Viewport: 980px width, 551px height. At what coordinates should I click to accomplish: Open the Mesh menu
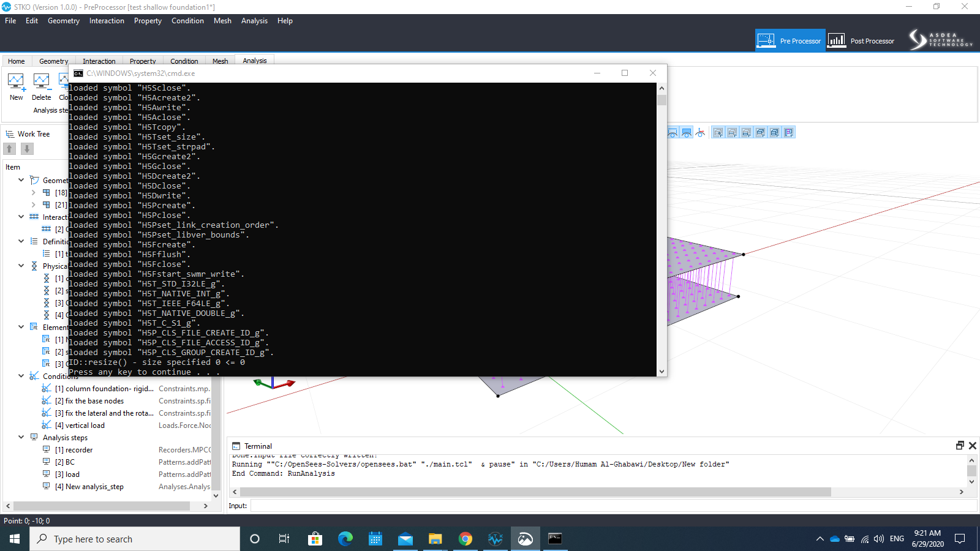point(222,20)
